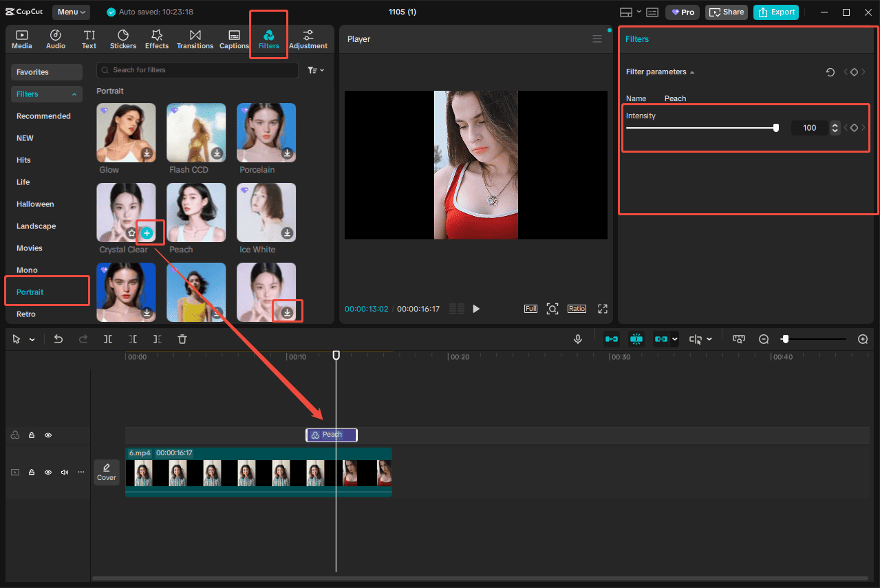Select the Peach filter clip on the timeline

[331, 435]
